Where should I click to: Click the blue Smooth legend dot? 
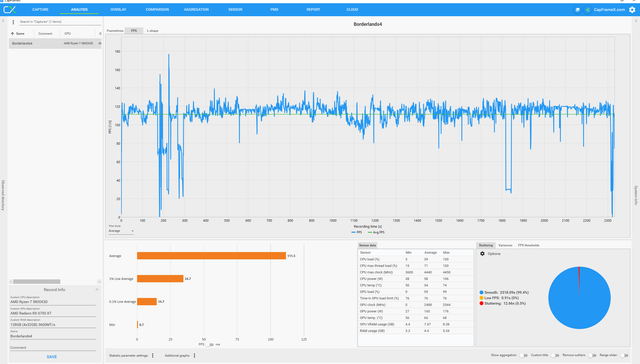pyautogui.click(x=482, y=293)
